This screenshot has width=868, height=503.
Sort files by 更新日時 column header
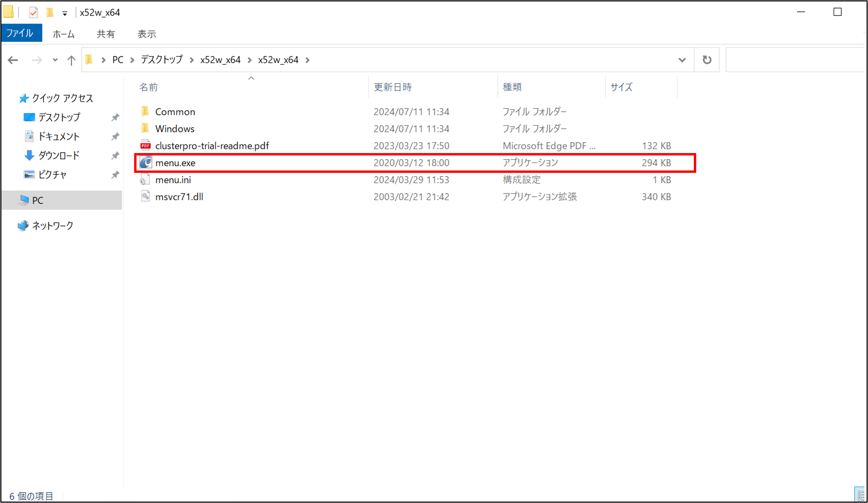[393, 87]
